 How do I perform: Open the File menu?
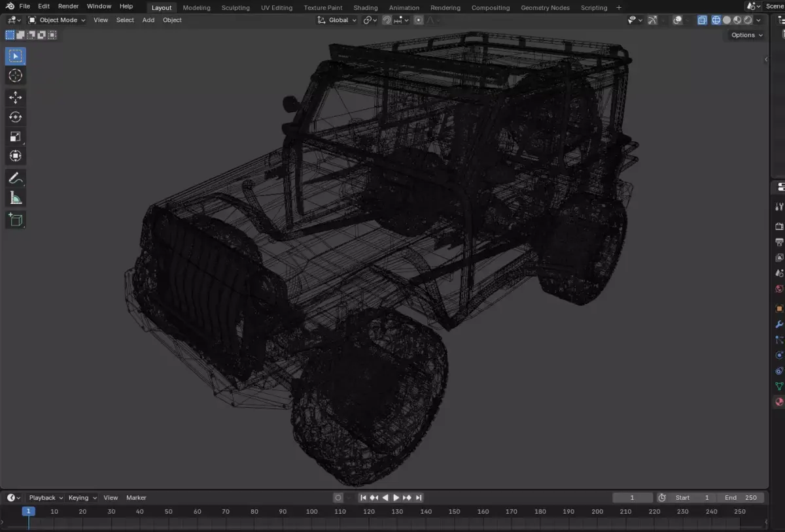click(x=25, y=7)
